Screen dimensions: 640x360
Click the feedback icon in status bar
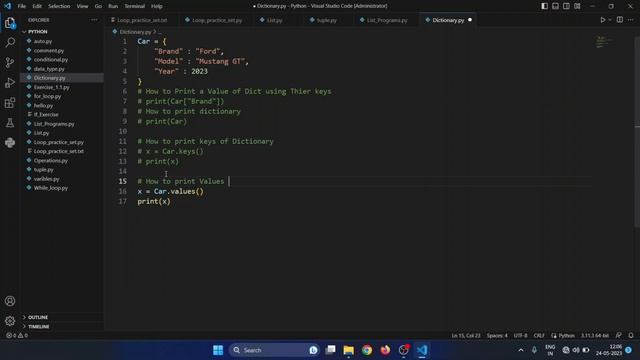tap(619, 336)
